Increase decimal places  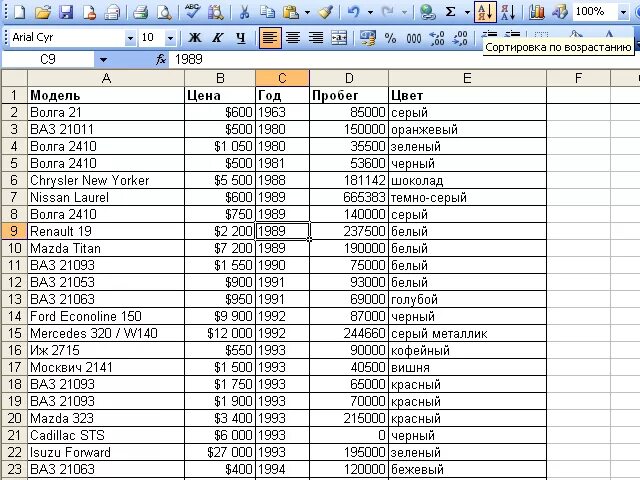pyautogui.click(x=437, y=38)
